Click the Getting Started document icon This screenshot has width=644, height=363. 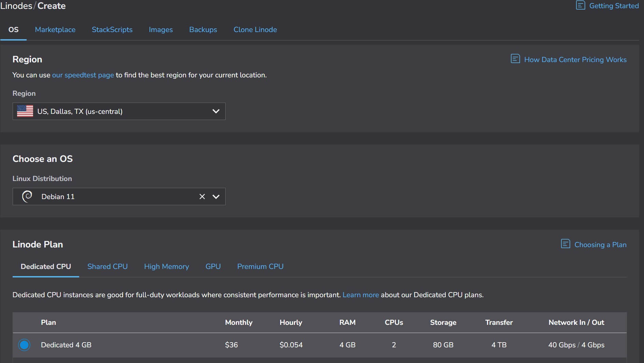[580, 5]
